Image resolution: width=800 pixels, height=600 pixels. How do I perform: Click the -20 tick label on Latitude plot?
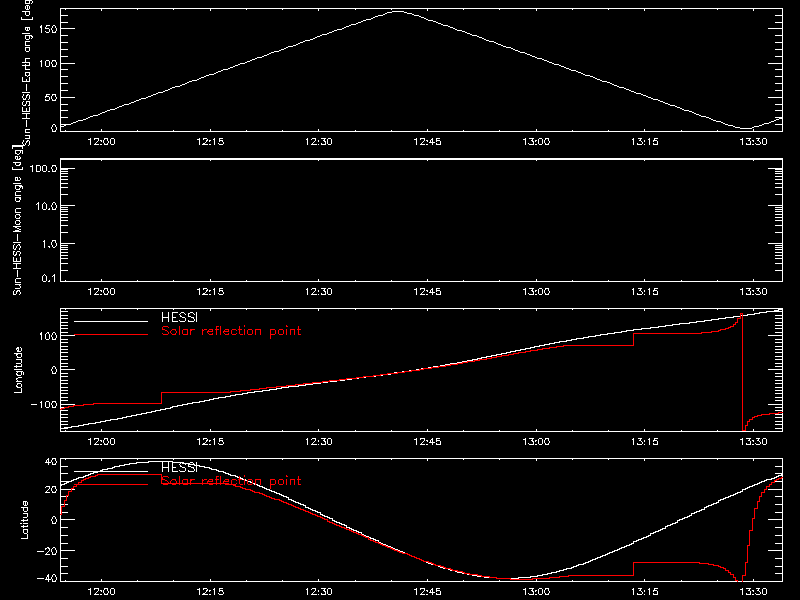point(47,551)
